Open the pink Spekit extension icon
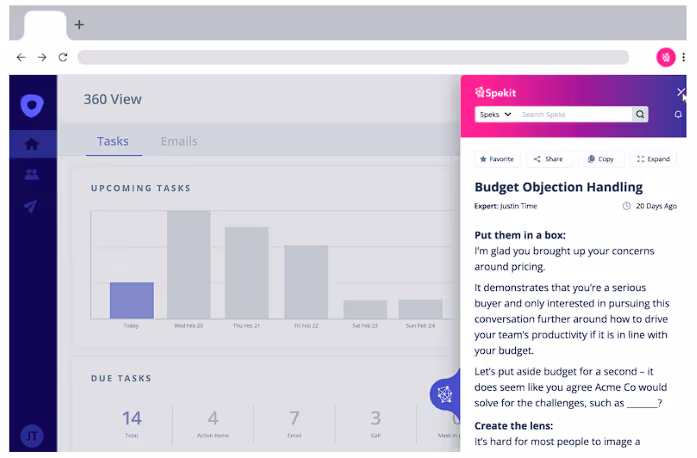The height and width of the screenshot is (458, 697). (x=665, y=57)
